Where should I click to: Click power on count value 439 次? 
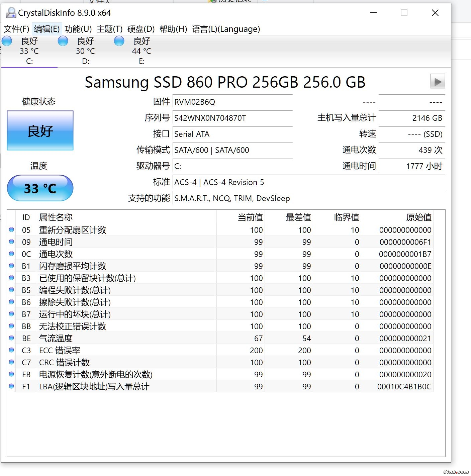(412, 150)
